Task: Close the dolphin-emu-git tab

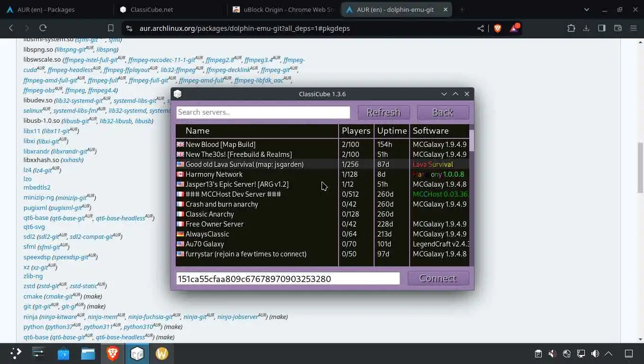Action: pos(446,9)
